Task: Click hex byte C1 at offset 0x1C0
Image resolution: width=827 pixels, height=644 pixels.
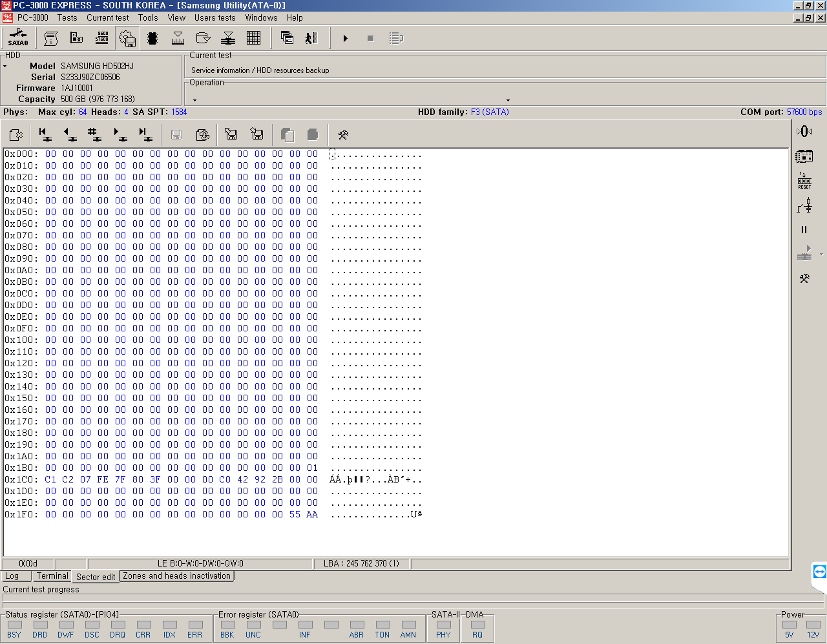Action: tap(50, 479)
